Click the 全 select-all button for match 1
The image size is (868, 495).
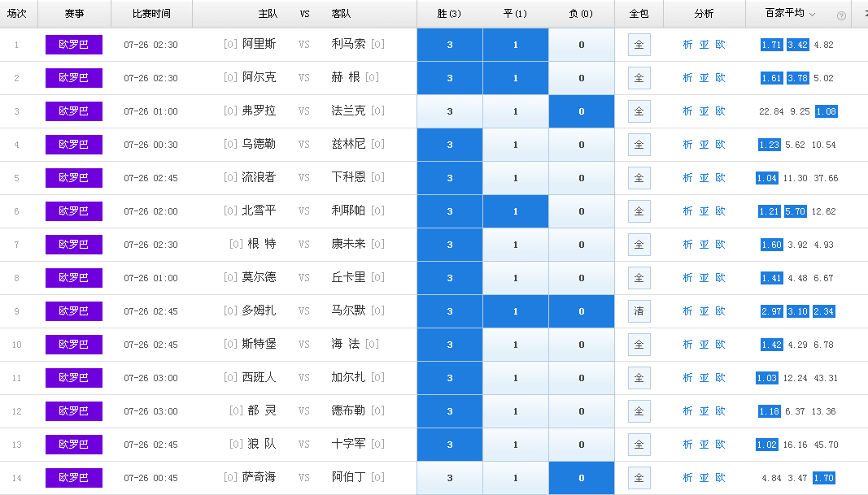point(639,45)
